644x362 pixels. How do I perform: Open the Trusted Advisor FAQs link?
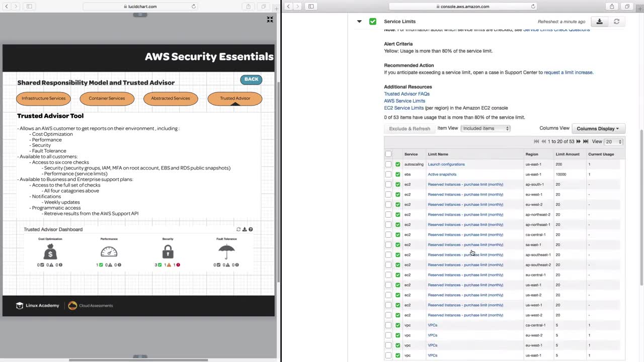click(x=407, y=94)
